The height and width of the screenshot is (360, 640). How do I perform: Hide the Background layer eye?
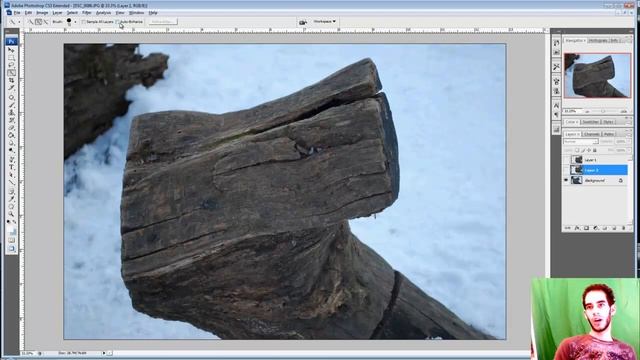pyautogui.click(x=566, y=180)
